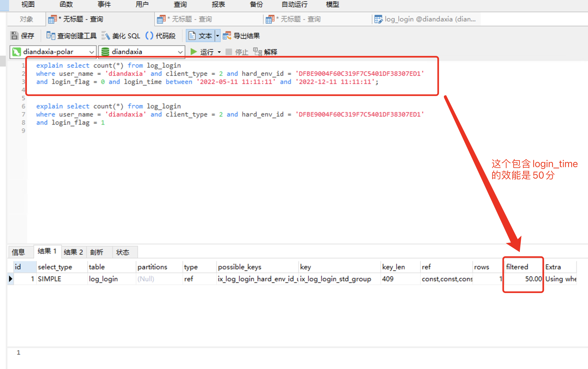Open the Profile (剖析) tab
Viewport: 588px width, 369px height.
point(97,252)
